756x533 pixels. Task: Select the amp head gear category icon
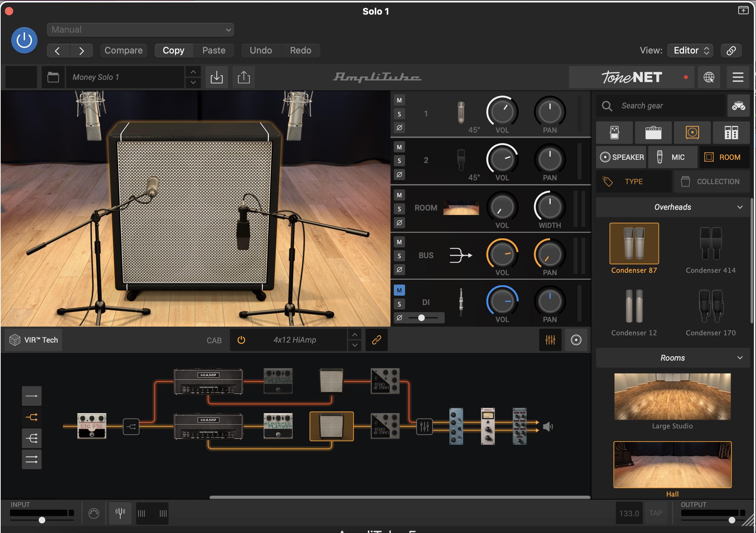point(653,133)
